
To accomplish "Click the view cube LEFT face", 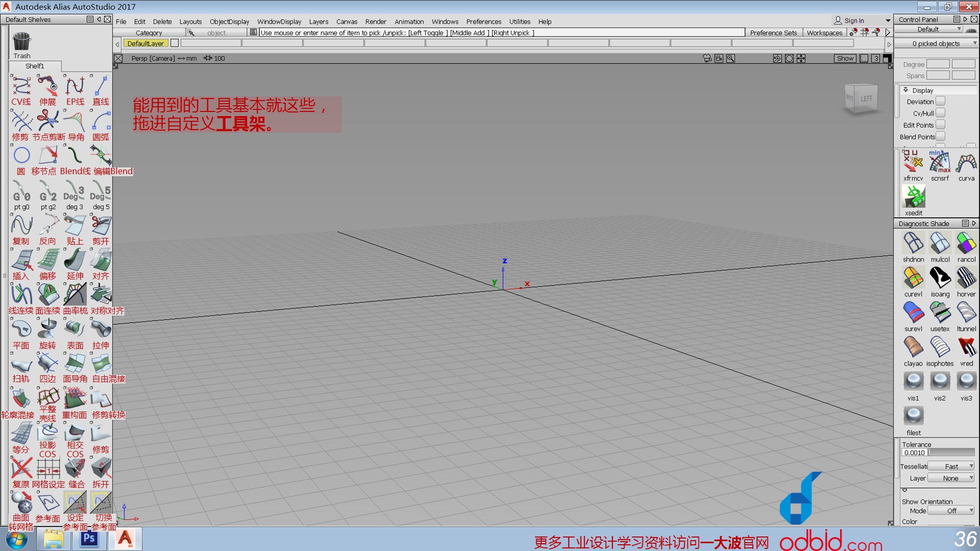I will pos(866,98).
